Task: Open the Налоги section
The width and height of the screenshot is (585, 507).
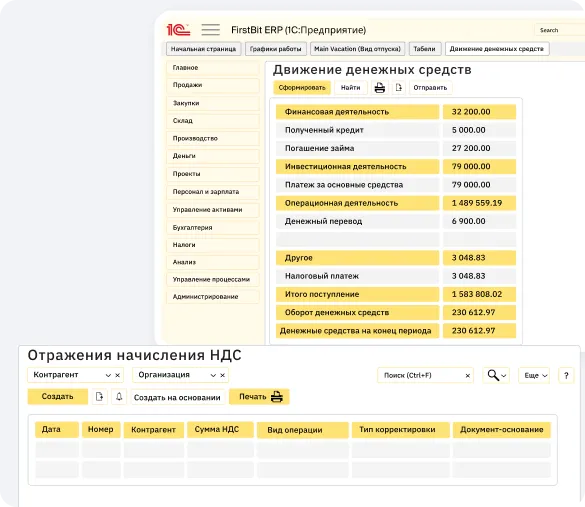Action: pyautogui.click(x=213, y=245)
